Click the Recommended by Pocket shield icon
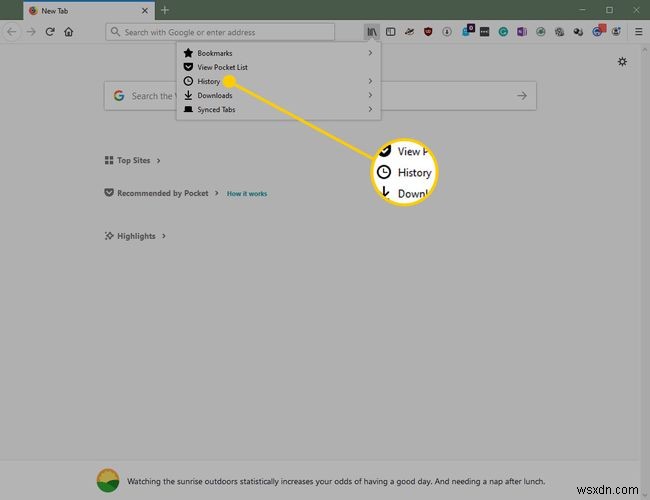The width and height of the screenshot is (650, 500). point(109,193)
